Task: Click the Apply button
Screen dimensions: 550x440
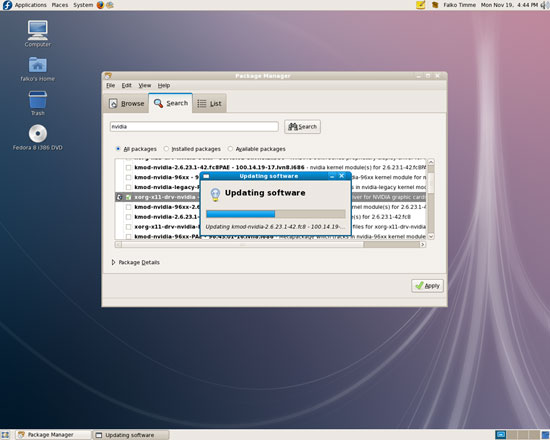Action: point(427,286)
